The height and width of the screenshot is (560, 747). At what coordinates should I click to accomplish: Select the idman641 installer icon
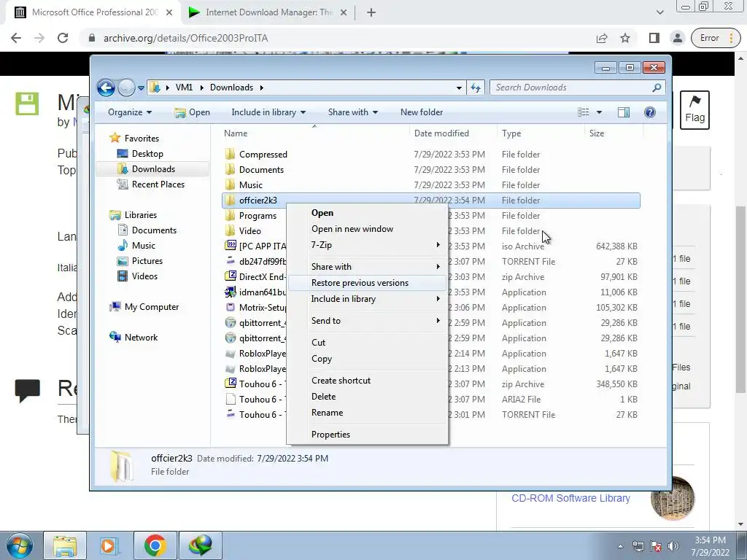point(230,292)
